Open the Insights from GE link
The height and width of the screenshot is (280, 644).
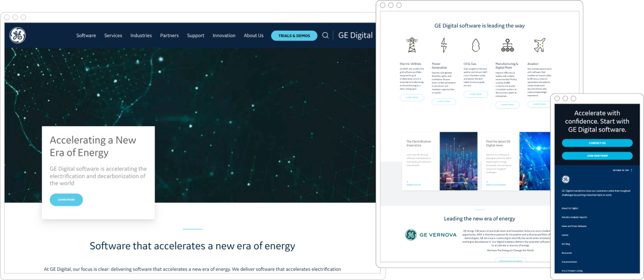coord(413,184)
